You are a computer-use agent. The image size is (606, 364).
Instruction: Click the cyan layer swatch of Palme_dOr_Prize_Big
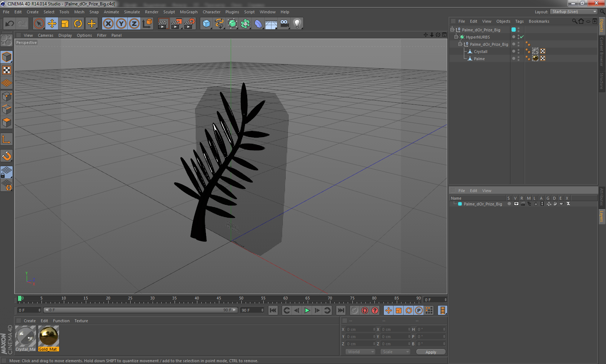tap(514, 30)
